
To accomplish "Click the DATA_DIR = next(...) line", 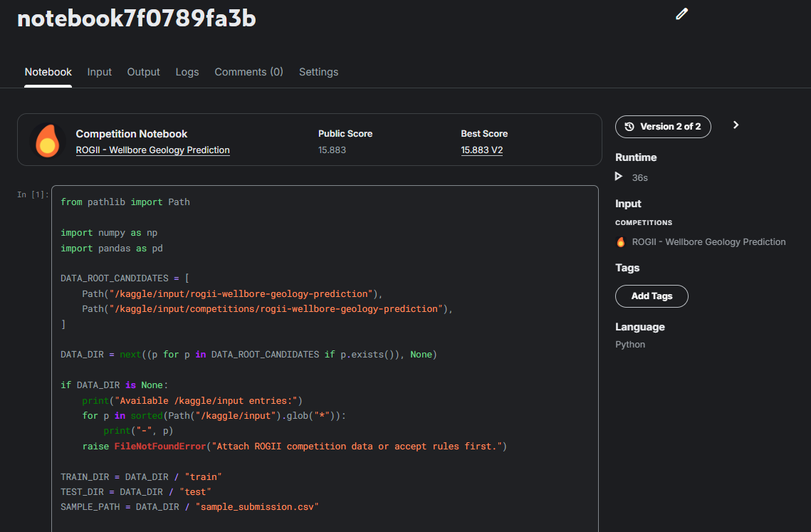I will click(x=248, y=355).
